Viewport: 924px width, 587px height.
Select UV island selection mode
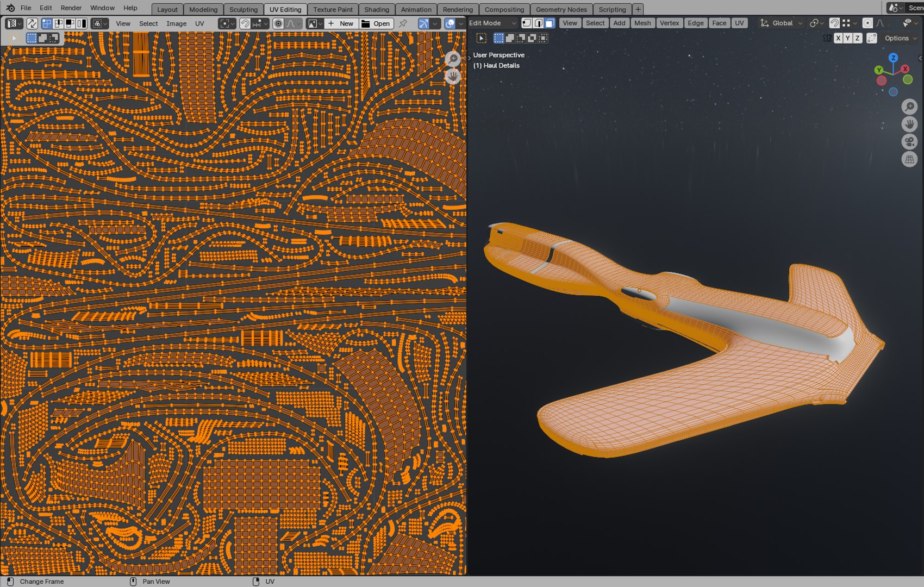coord(82,23)
